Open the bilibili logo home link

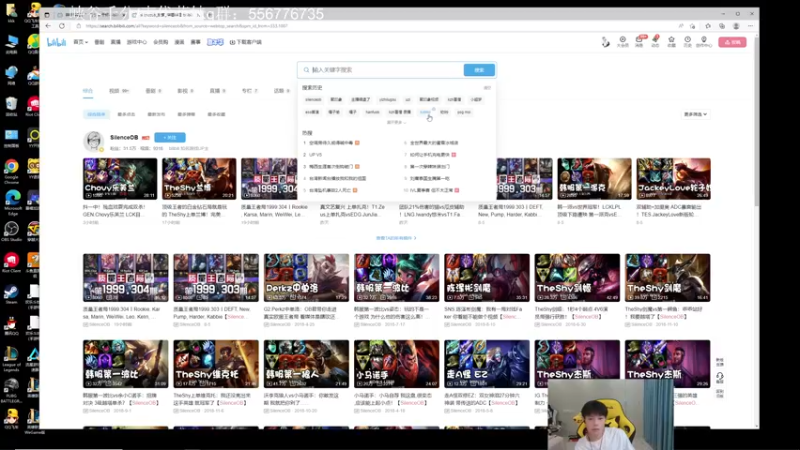point(57,42)
